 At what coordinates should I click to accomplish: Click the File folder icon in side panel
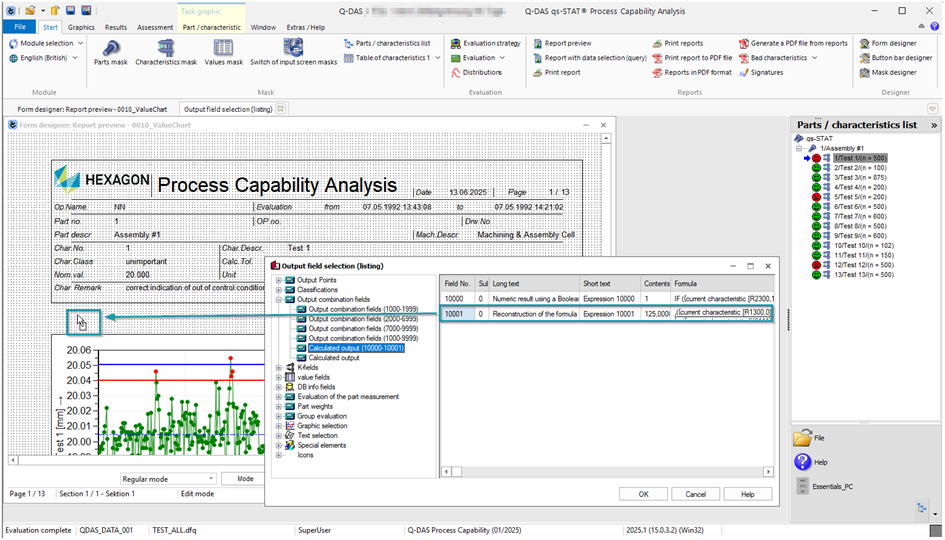click(x=802, y=438)
